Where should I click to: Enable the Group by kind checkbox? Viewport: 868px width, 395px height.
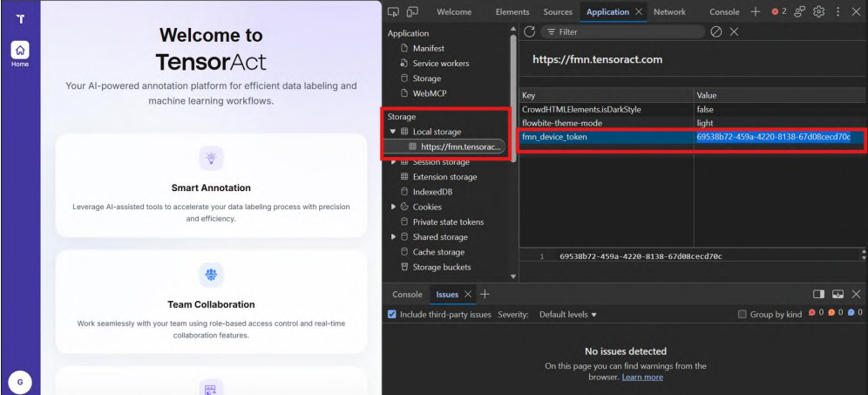pos(743,314)
